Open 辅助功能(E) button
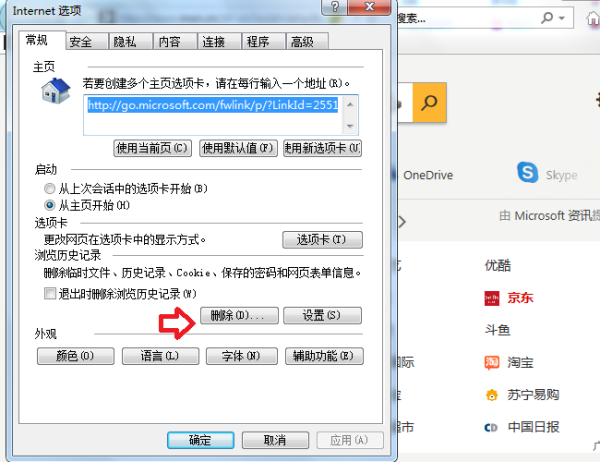This screenshot has height=462, width=600. [324, 356]
